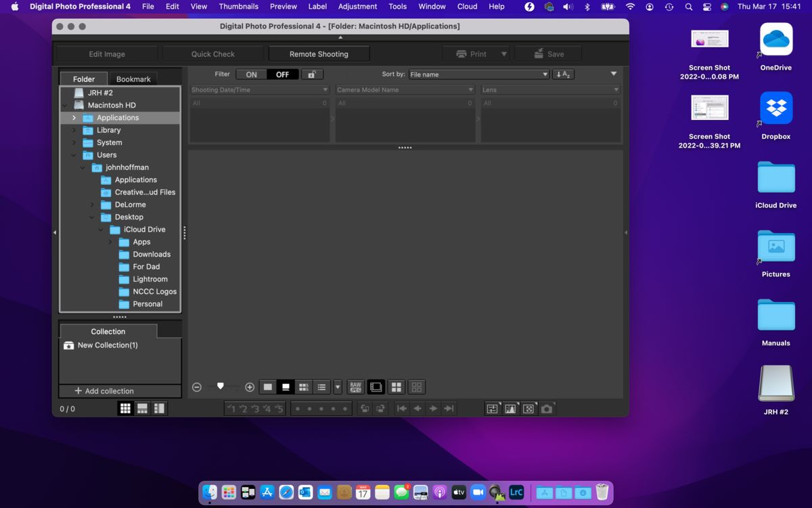Switch to the Bookmark tab
Image resolution: width=812 pixels, height=508 pixels.
tap(133, 79)
